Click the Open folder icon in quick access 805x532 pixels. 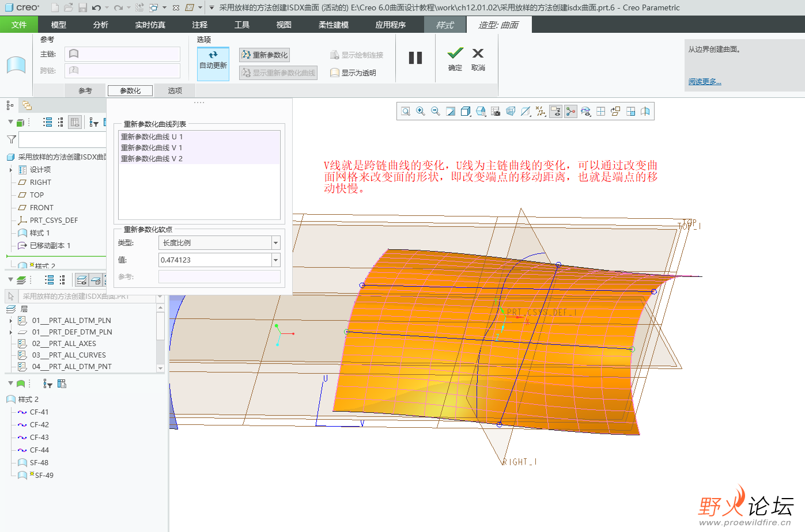69,7
